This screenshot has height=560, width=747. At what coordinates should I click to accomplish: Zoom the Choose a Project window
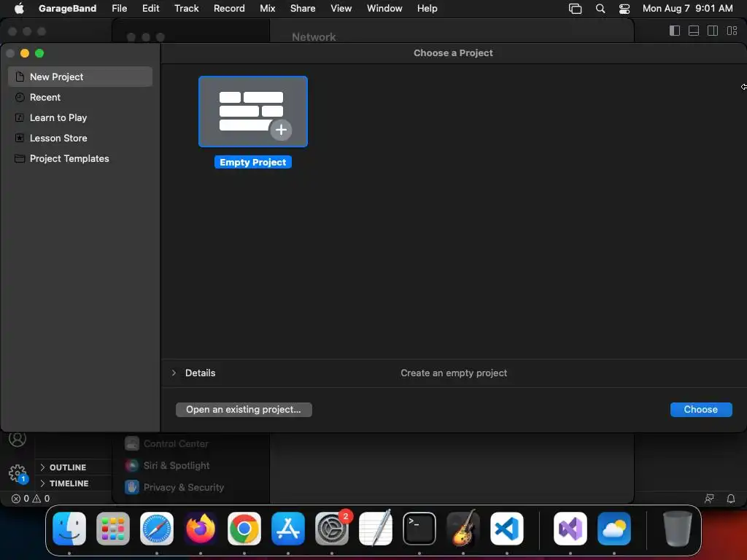(39, 53)
